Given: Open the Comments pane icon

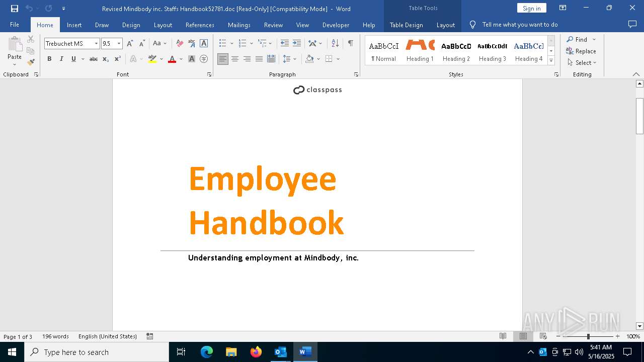Looking at the screenshot, I should pyautogui.click(x=632, y=25).
